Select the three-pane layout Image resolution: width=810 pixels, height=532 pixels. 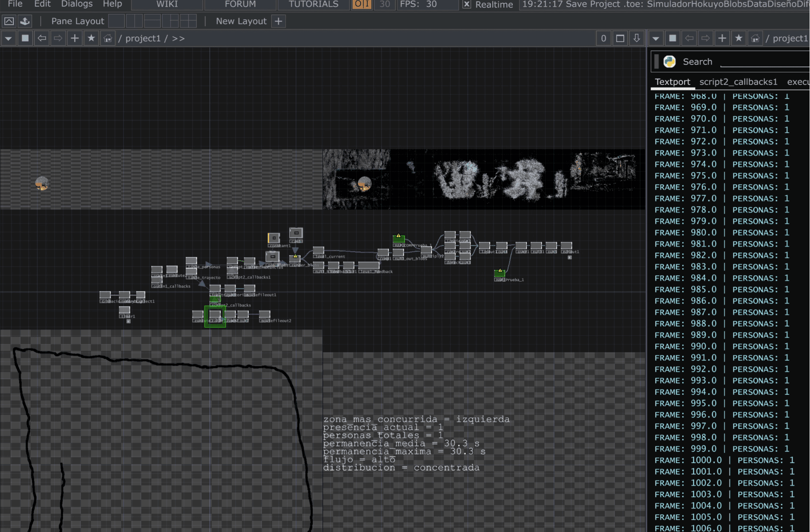(170, 21)
